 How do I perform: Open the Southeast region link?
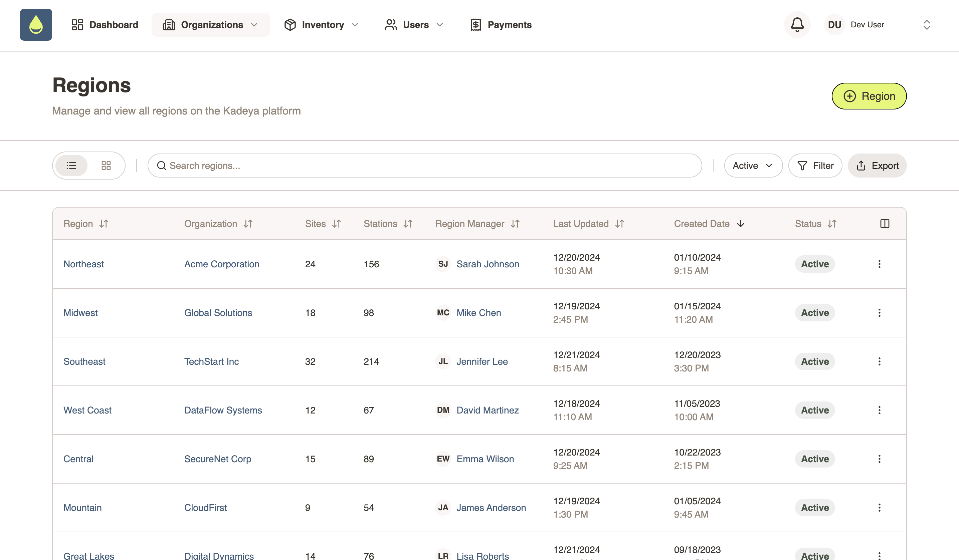(84, 361)
